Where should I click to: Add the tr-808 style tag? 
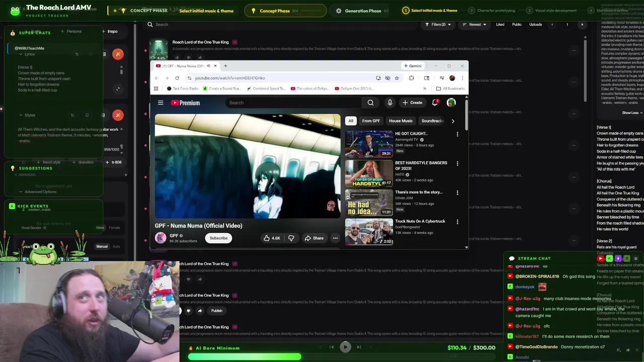click(114, 162)
